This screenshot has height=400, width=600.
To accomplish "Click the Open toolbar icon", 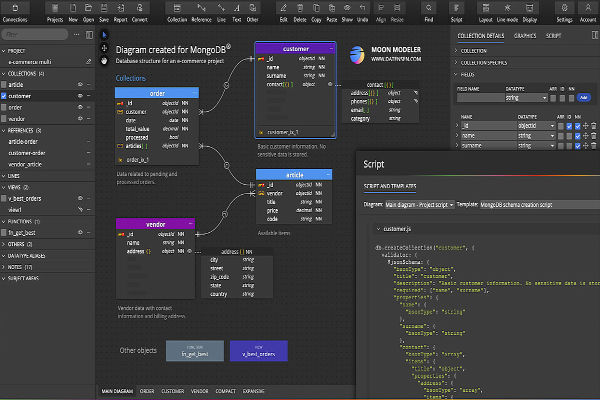I will coord(88,13).
